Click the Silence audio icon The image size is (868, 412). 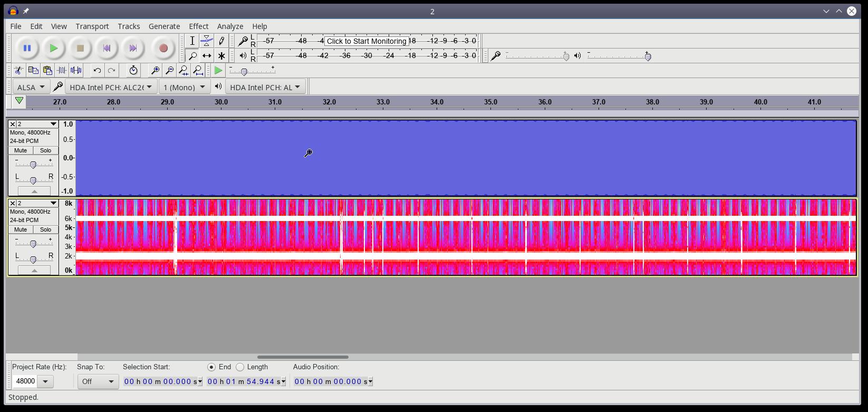(76, 70)
